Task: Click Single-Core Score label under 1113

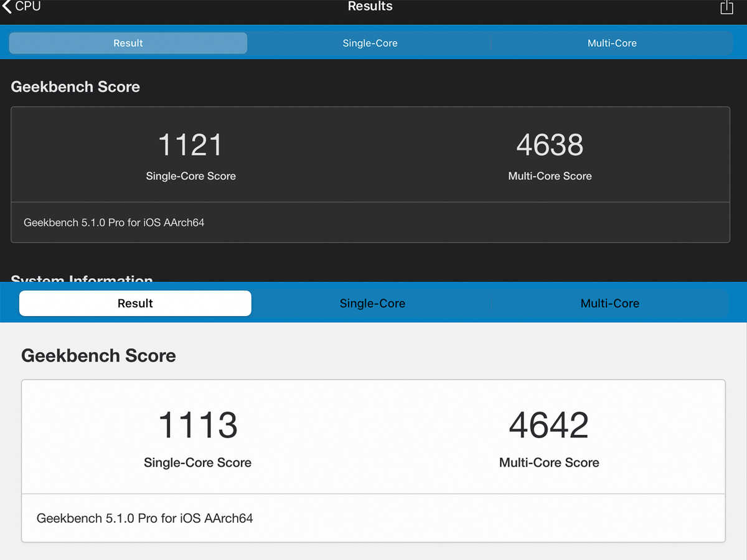Action: click(197, 462)
